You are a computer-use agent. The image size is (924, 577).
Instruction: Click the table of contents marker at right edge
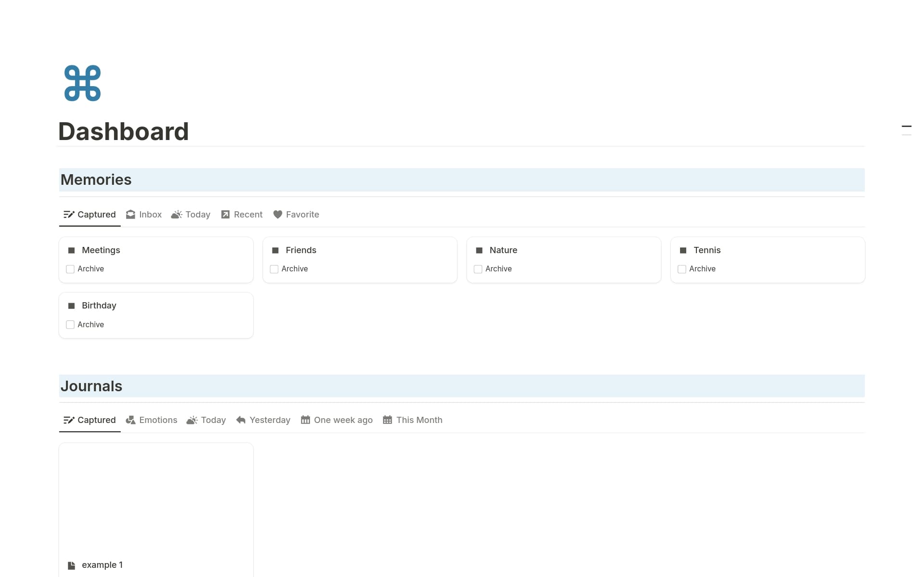[x=906, y=127]
